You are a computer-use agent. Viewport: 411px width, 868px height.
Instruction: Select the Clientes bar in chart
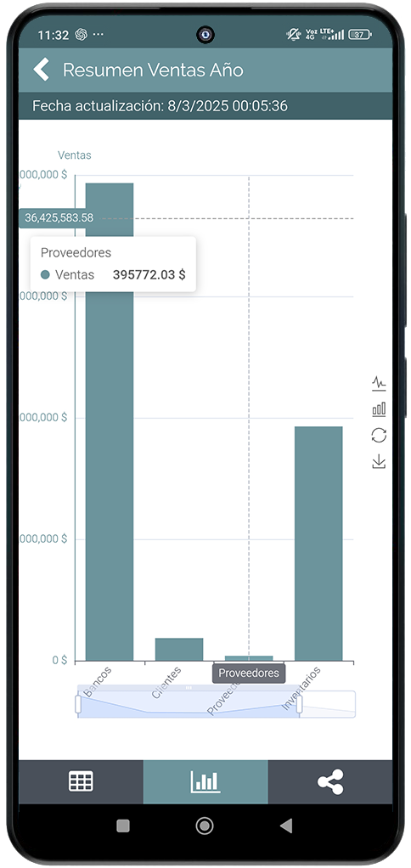tap(179, 650)
